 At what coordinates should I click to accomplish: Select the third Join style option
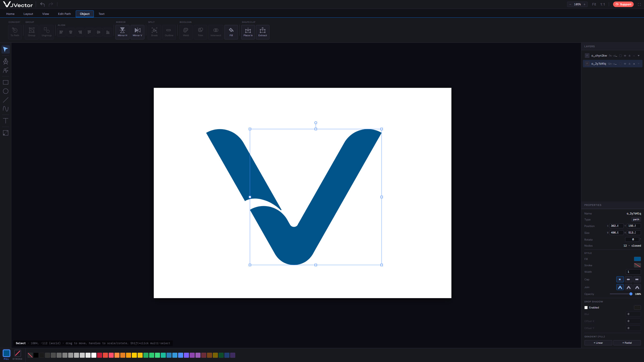(x=637, y=287)
